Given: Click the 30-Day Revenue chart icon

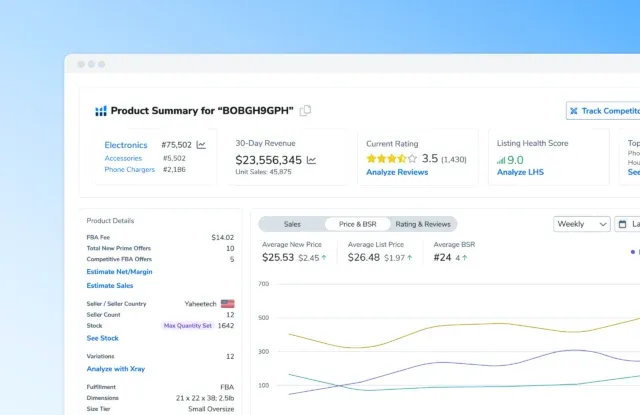Looking at the screenshot, I should tap(312, 160).
